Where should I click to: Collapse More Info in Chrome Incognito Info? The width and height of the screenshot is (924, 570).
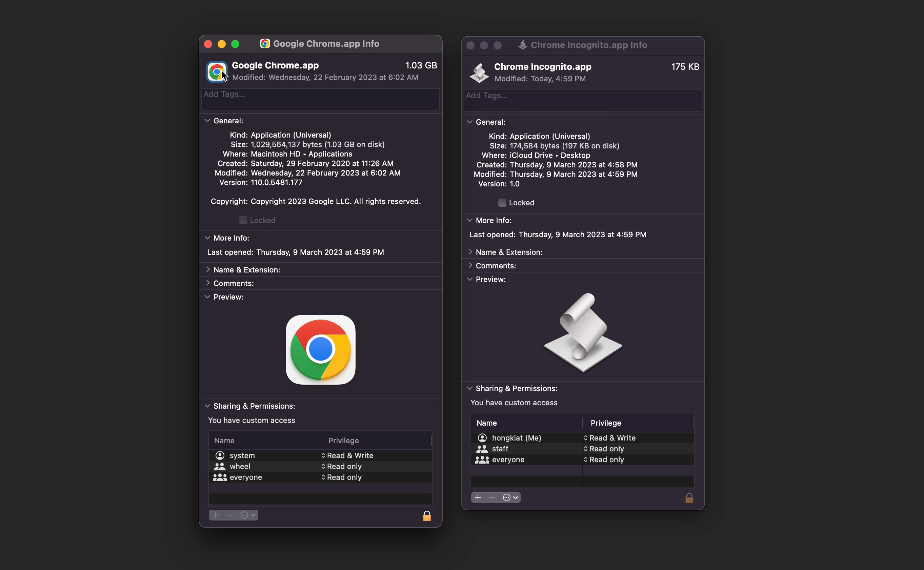[470, 220]
